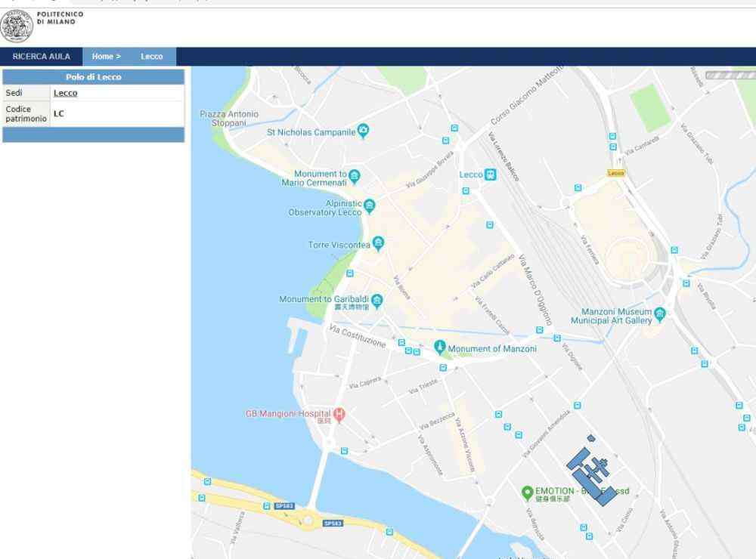
Task: Click the St Nicholas Campanile camera icon
Action: tap(363, 130)
